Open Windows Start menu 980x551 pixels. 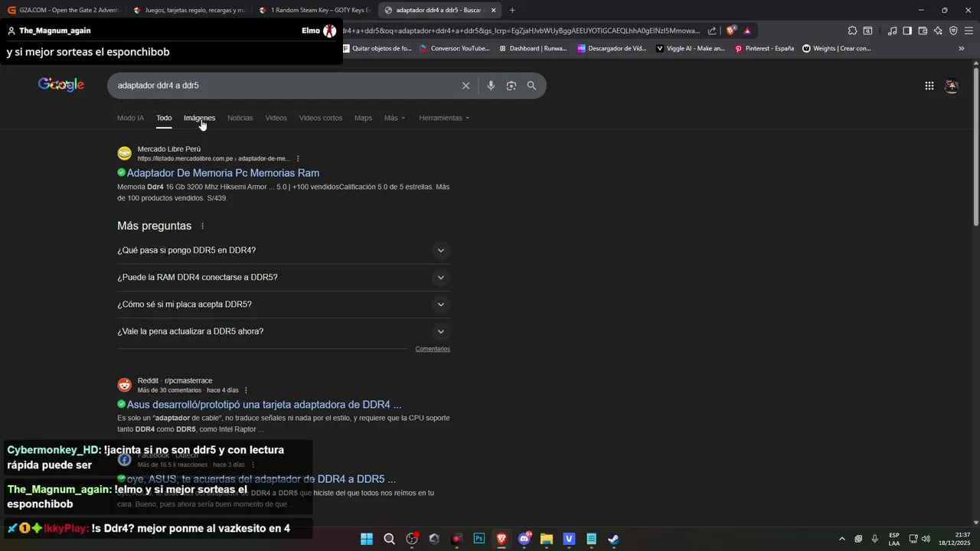pos(367,539)
